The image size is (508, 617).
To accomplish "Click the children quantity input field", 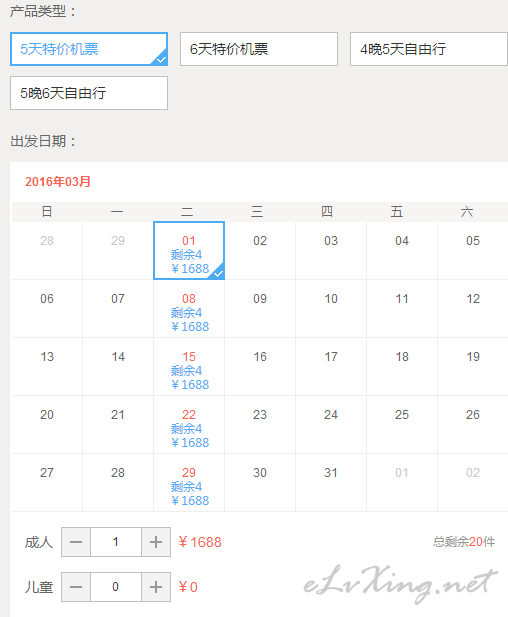I will [x=116, y=587].
